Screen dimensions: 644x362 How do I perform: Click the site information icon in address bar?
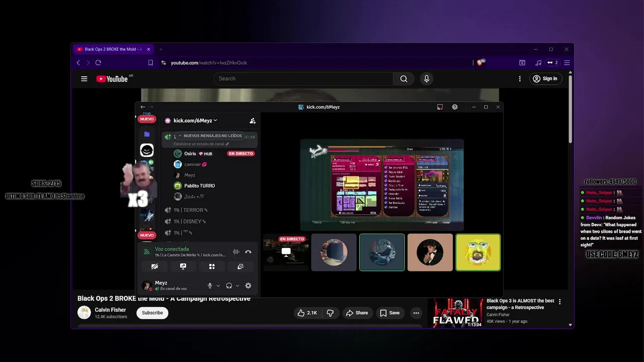(164, 63)
